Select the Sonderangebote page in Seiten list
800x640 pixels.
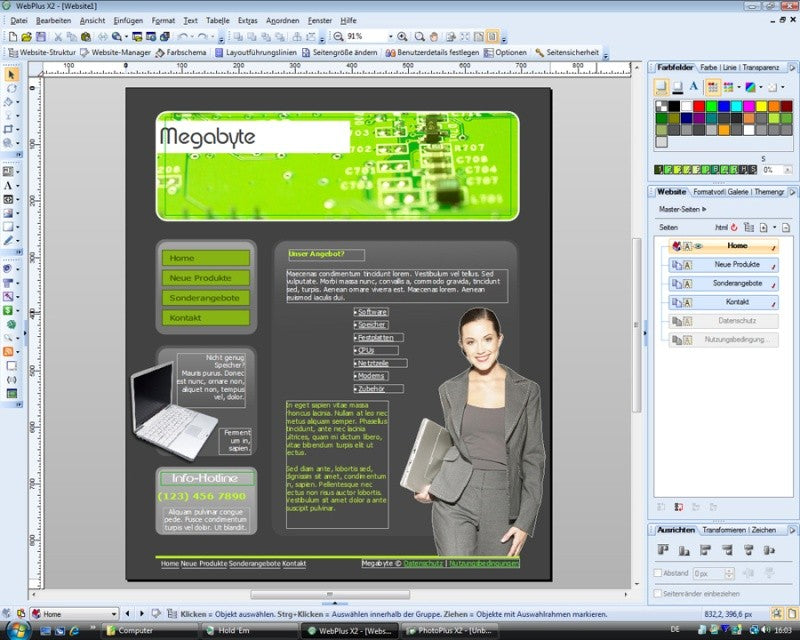(724, 284)
